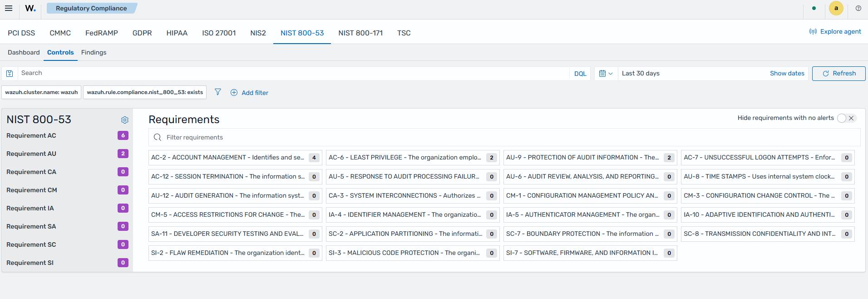
Task: Open CM-3 CONFIGURATION CHANGE CONTROL card
Action: 768,196
